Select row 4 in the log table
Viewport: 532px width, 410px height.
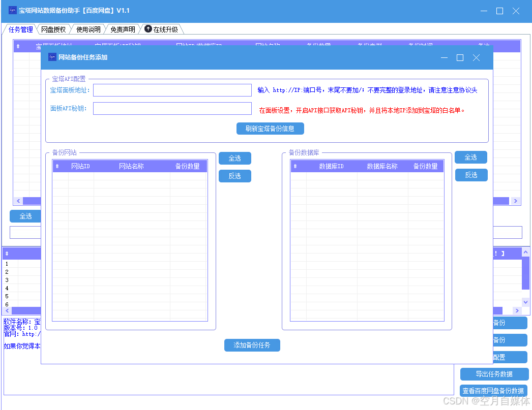(22, 288)
